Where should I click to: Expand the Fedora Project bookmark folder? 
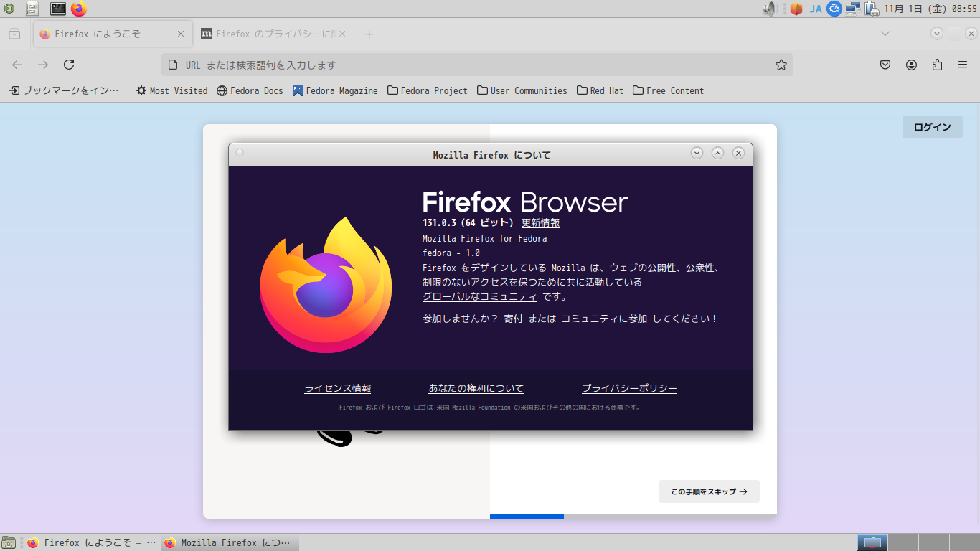click(428, 90)
